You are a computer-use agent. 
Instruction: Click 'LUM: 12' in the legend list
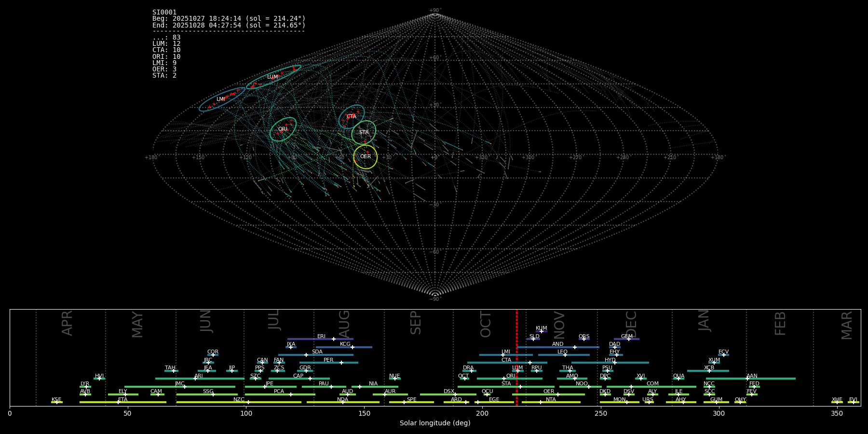[x=166, y=44]
